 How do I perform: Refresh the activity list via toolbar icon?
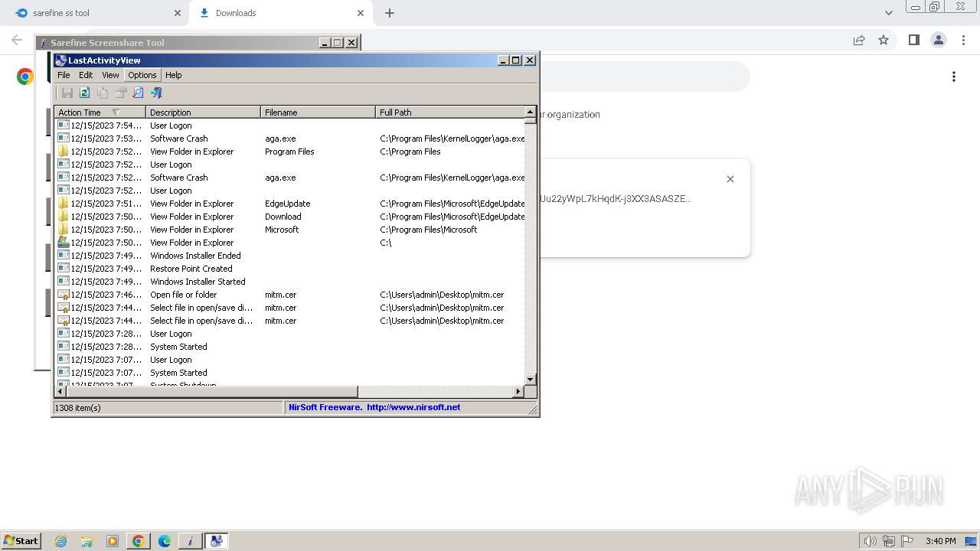coord(84,93)
